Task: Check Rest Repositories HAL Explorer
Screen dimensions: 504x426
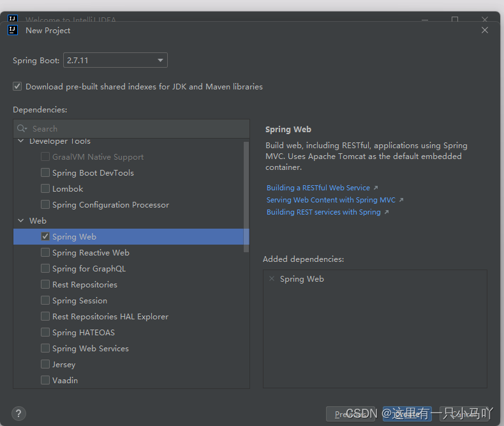Action: coord(45,316)
